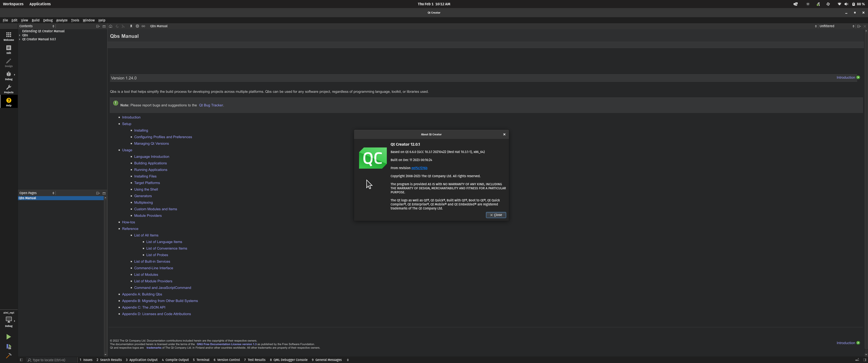Open the Design mode icon
Viewport: 868px width, 363px height.
8,63
